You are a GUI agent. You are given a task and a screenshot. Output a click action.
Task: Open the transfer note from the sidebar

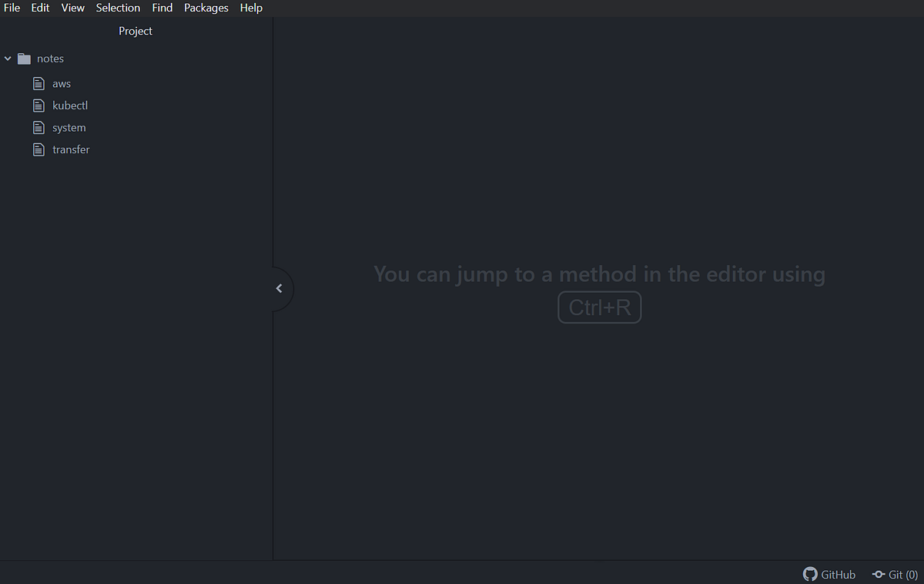[72, 149]
